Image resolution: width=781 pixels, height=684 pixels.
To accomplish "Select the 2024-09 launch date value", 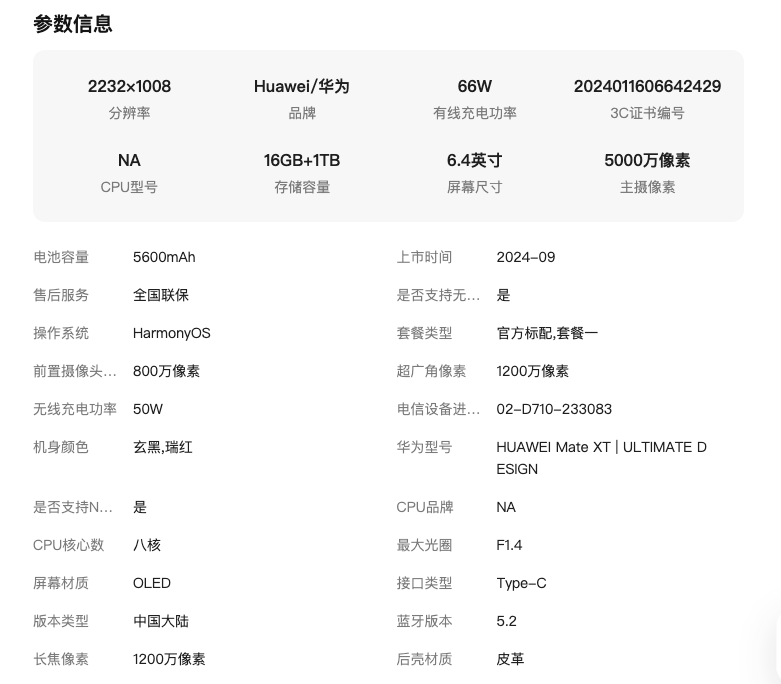I will click(525, 257).
